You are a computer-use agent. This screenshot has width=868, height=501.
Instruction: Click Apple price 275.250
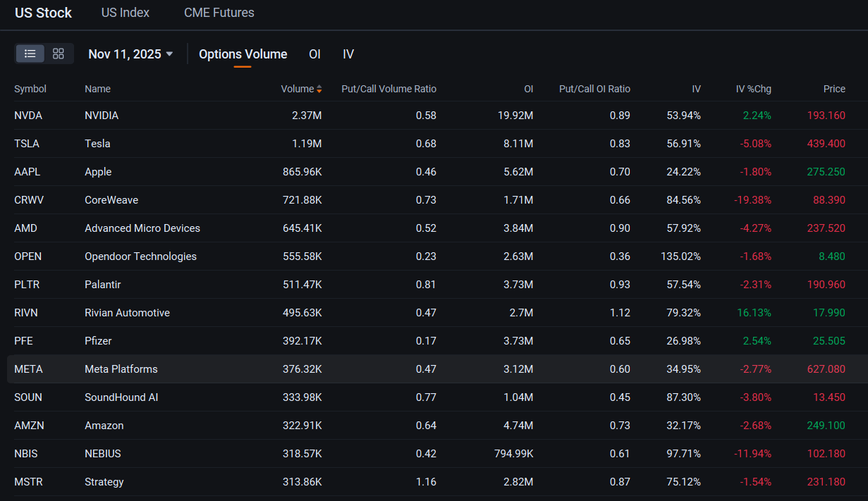(x=826, y=172)
